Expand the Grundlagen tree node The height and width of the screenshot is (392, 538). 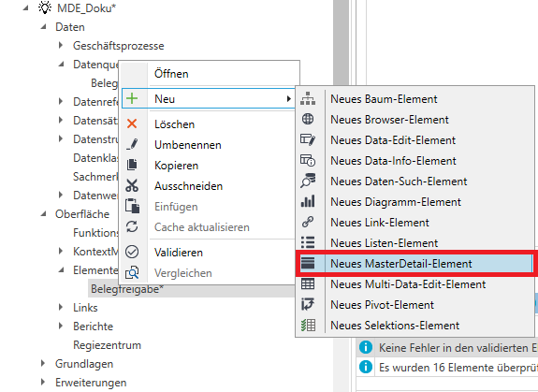pyautogui.click(x=43, y=363)
